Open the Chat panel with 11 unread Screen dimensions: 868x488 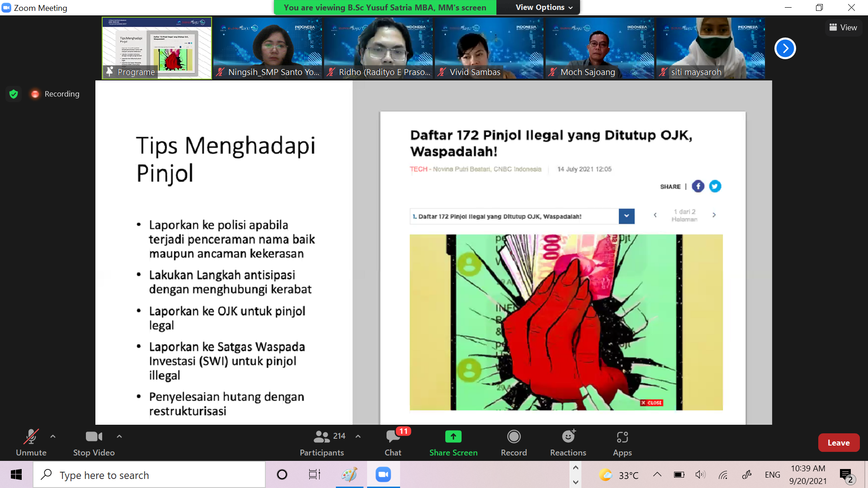(x=393, y=442)
